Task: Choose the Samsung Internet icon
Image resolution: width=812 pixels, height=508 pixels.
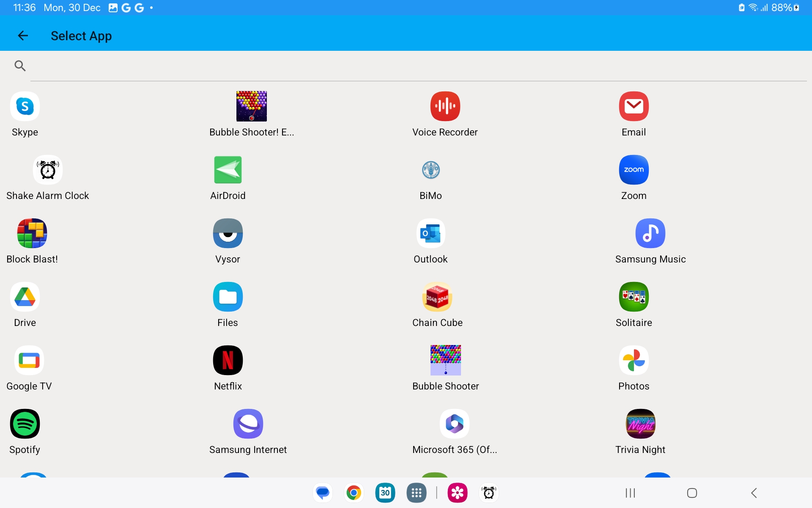Action: click(x=248, y=424)
